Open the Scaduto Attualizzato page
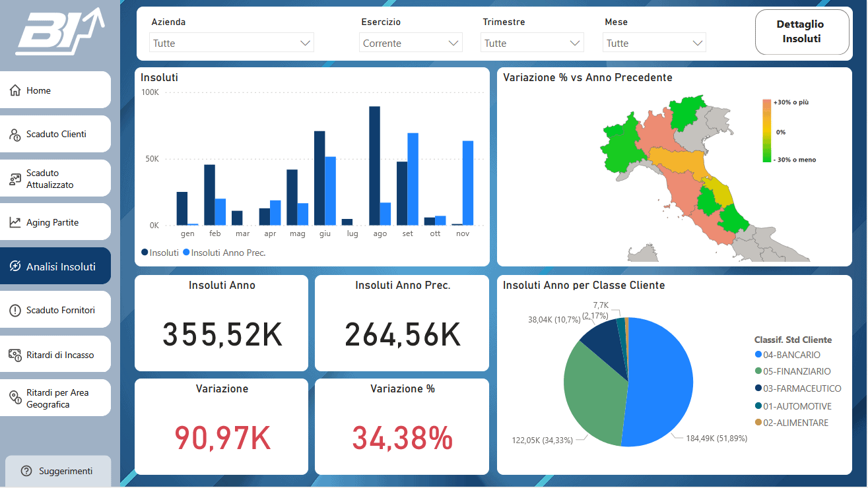Viewport: 868px width, 488px height. (55, 178)
